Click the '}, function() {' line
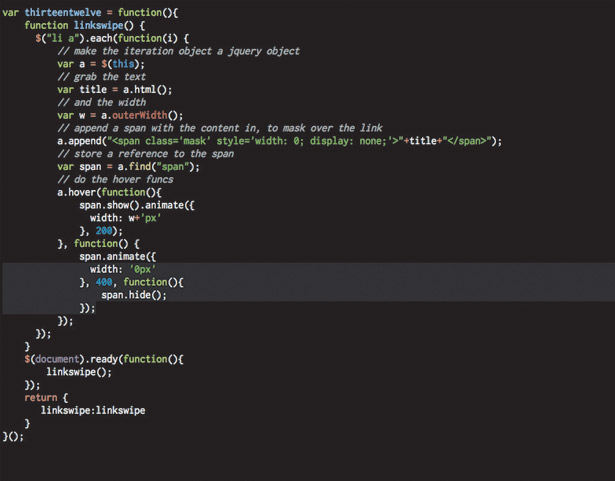Viewport: 615px width, 481px height. pyautogui.click(x=98, y=244)
